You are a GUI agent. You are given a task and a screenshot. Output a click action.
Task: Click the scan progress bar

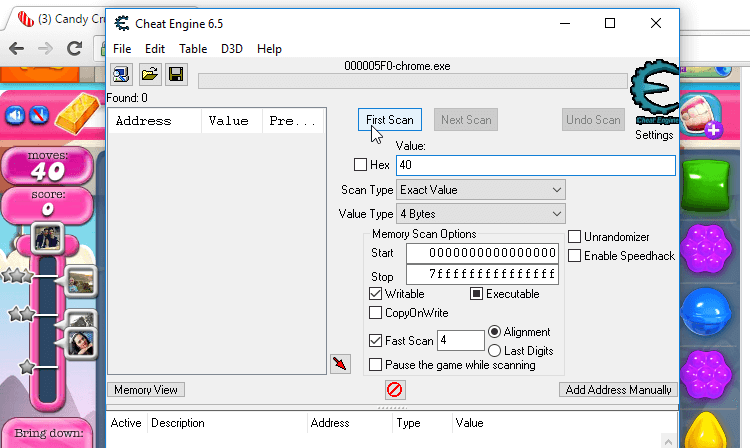click(x=413, y=81)
